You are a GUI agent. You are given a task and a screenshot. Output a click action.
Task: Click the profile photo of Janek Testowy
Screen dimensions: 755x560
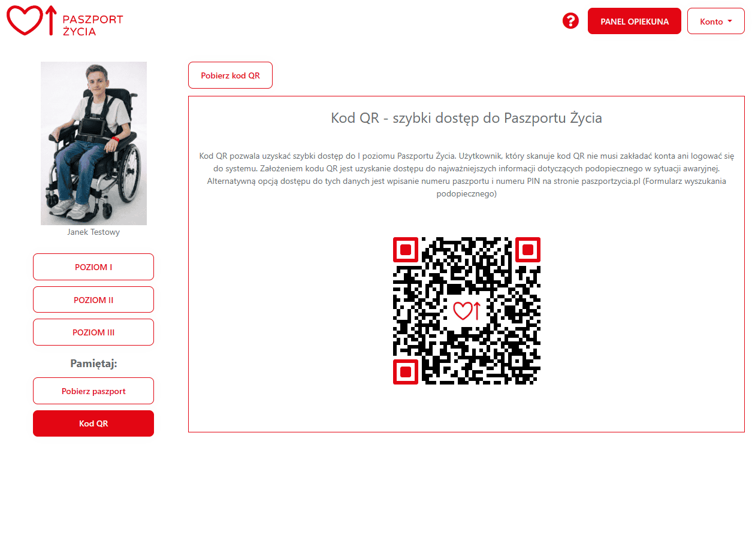pos(93,143)
